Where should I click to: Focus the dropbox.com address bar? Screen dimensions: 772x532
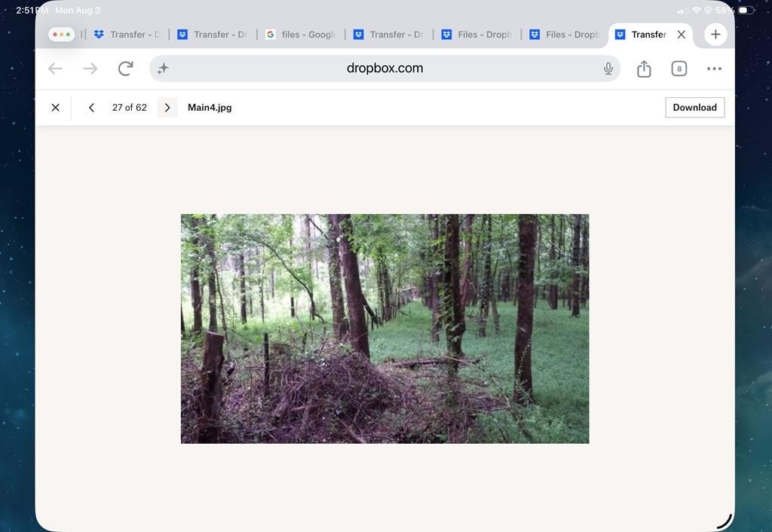coord(384,69)
